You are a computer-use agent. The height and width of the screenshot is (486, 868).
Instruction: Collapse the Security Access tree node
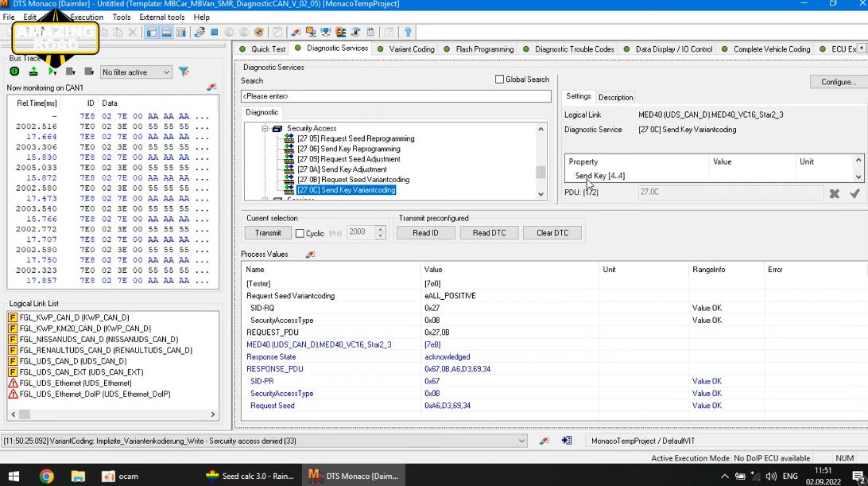click(x=265, y=128)
